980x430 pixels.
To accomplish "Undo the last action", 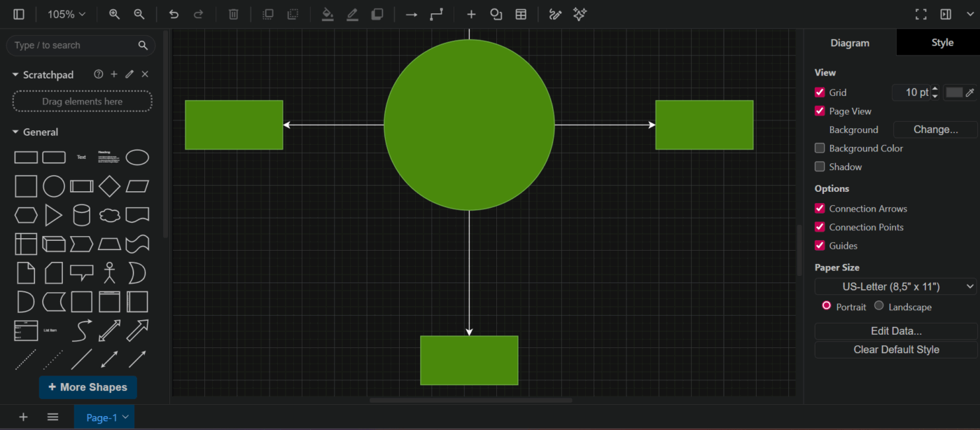I will 174,14.
